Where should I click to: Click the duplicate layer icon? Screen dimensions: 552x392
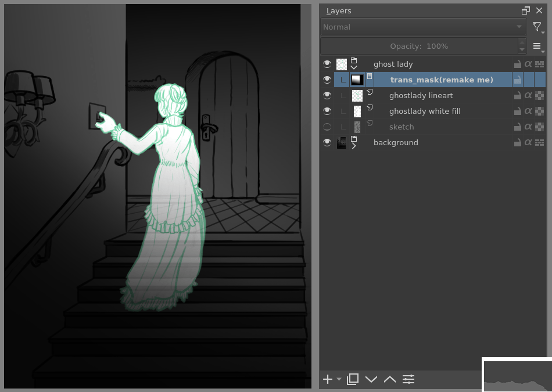point(352,379)
